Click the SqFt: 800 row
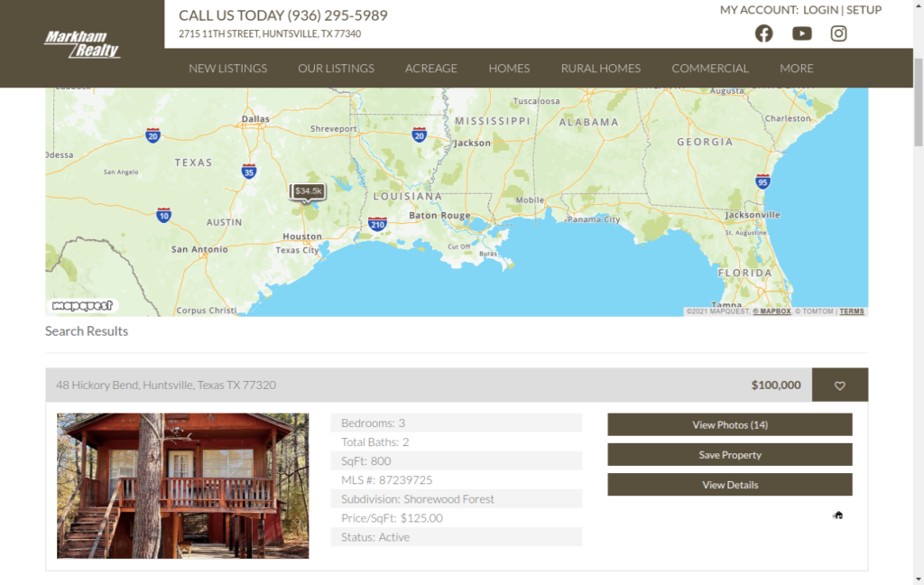Image resolution: width=924 pixels, height=585 pixels. pyautogui.click(x=457, y=461)
